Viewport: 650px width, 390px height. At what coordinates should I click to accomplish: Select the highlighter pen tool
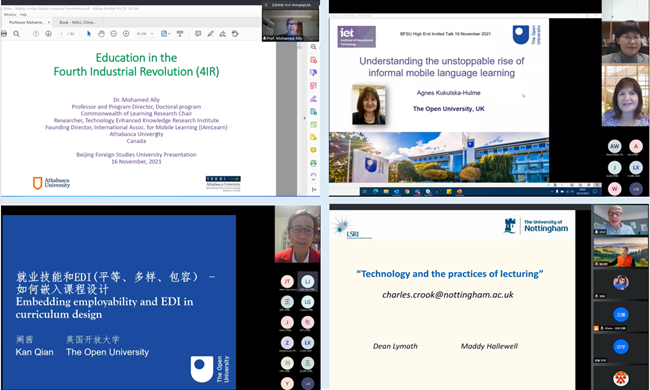[211, 34]
